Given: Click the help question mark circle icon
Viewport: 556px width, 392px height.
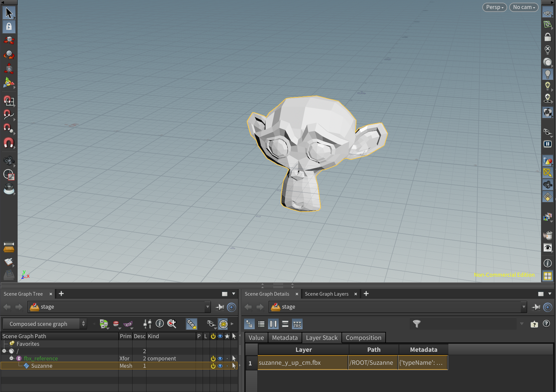Looking at the screenshot, I should 546,324.
